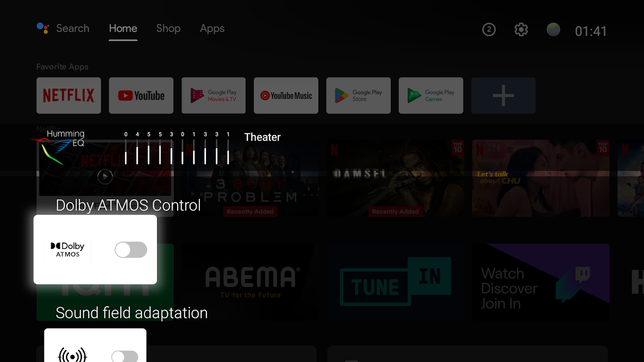Open the account profile avatar

tap(553, 30)
